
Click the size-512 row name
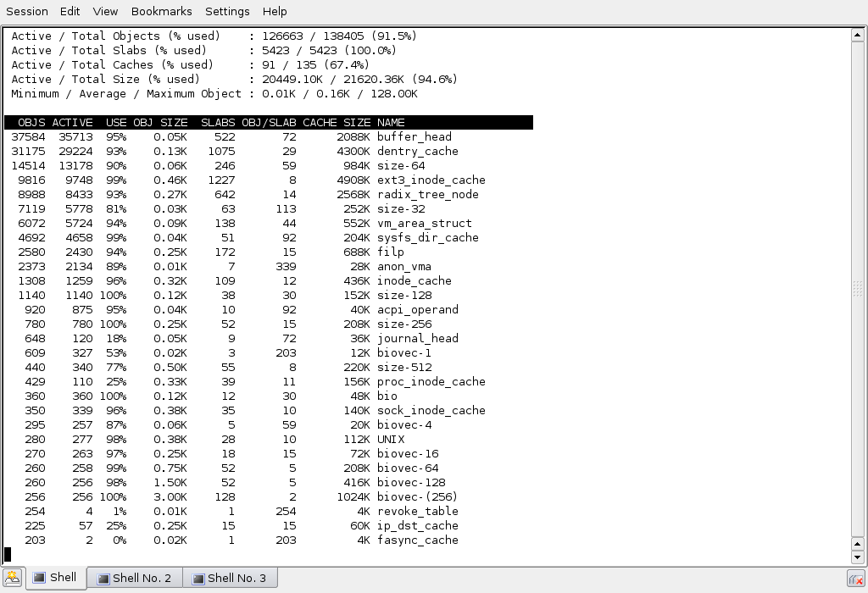pos(404,367)
